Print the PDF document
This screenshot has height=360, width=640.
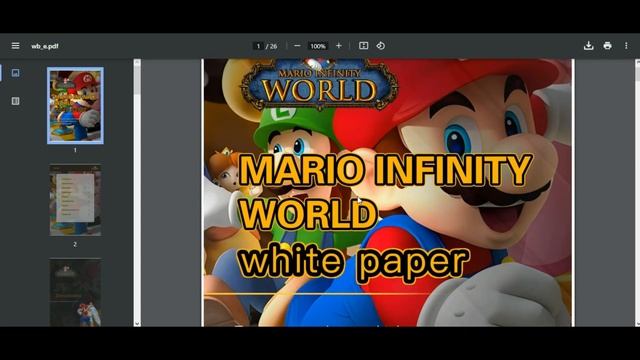pos(607,46)
